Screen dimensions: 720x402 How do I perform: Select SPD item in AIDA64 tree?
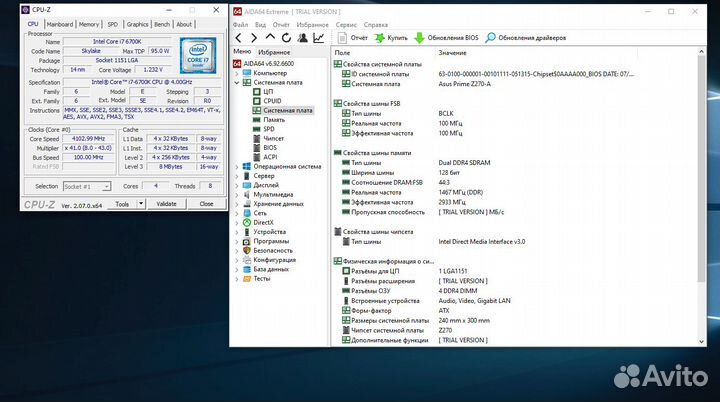[x=264, y=129]
